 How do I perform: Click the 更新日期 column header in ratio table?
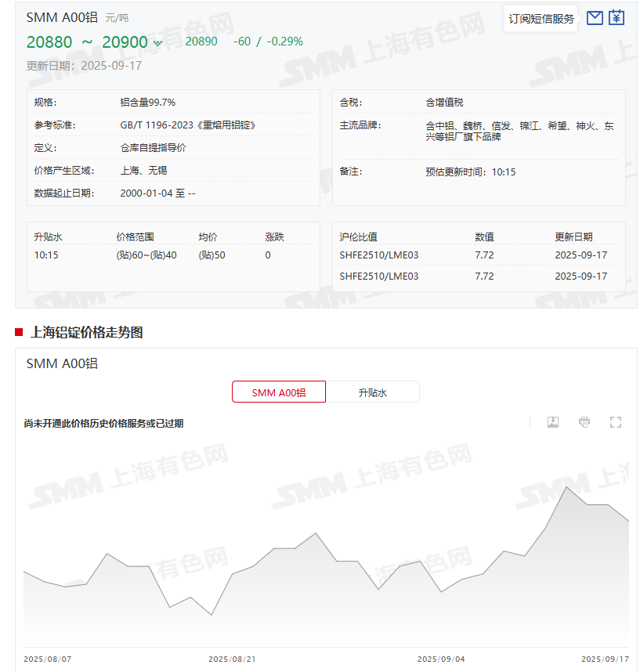pos(574,237)
